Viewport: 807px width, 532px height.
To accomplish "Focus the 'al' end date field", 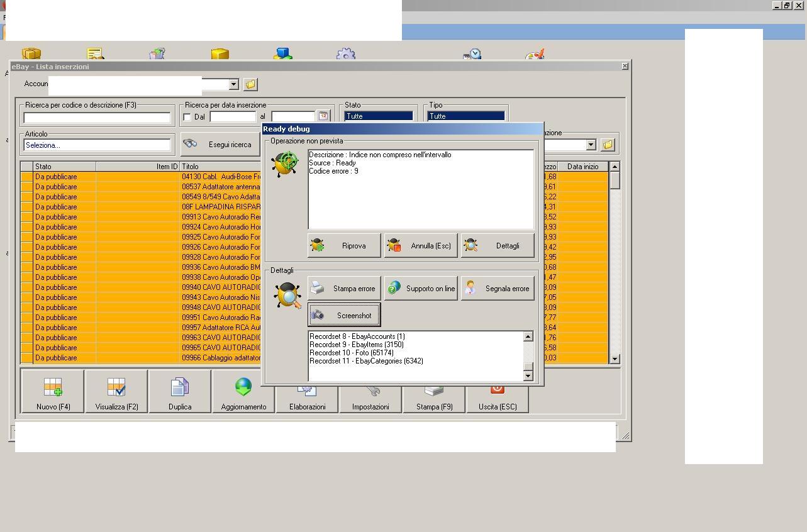I will (293, 117).
